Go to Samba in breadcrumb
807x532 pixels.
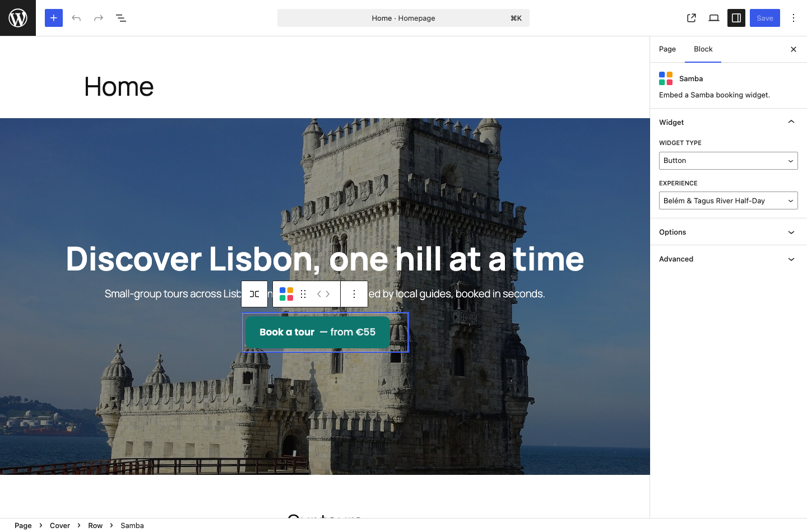pyautogui.click(x=132, y=525)
